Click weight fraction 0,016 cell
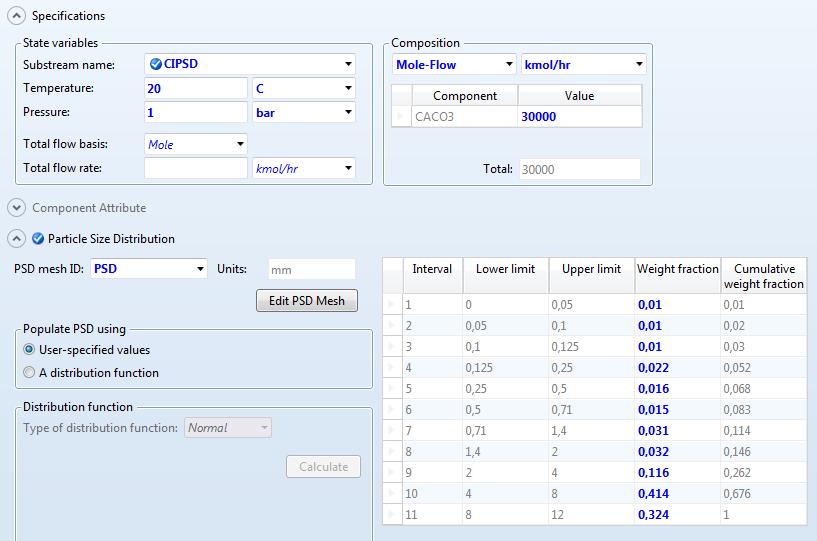This screenshot has width=817, height=541. point(677,388)
